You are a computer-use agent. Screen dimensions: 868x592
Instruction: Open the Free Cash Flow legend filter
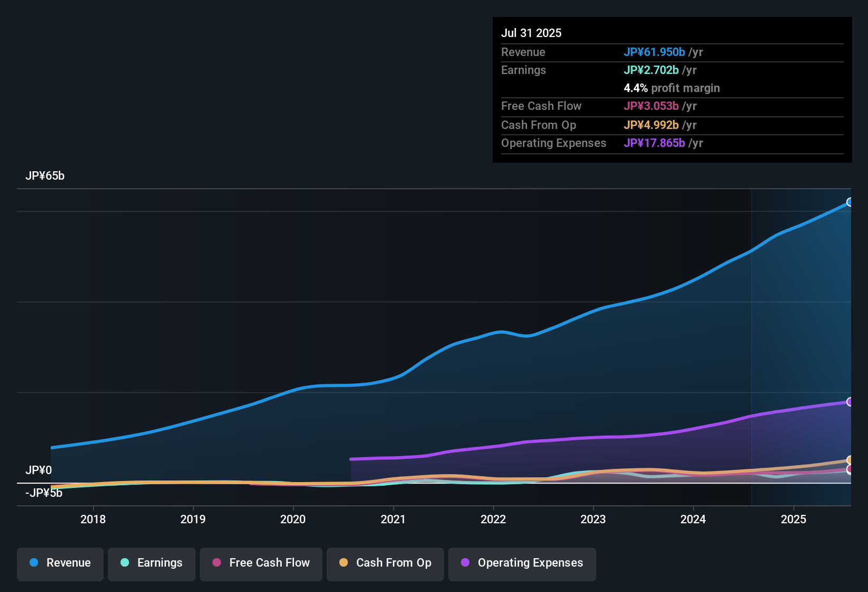click(x=261, y=563)
